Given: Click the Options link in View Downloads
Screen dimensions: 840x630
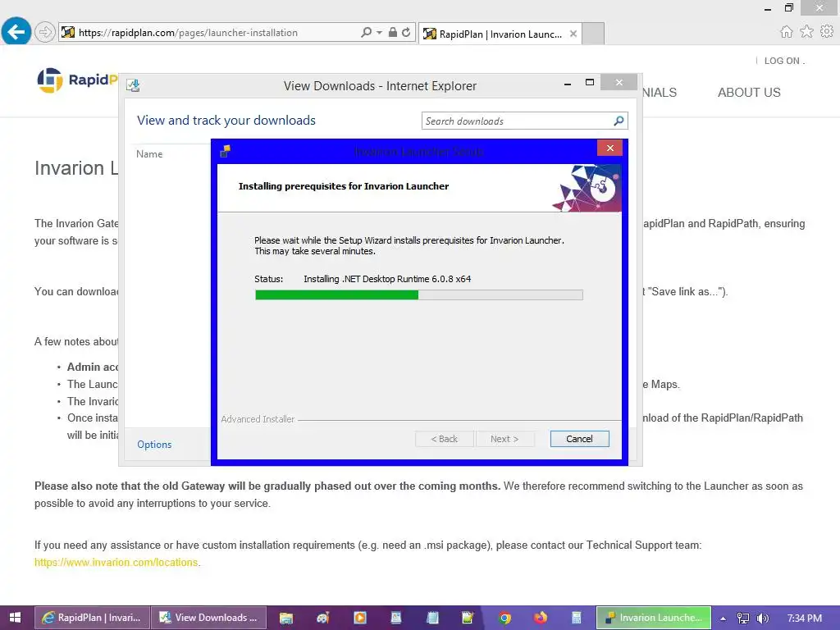Looking at the screenshot, I should [154, 445].
